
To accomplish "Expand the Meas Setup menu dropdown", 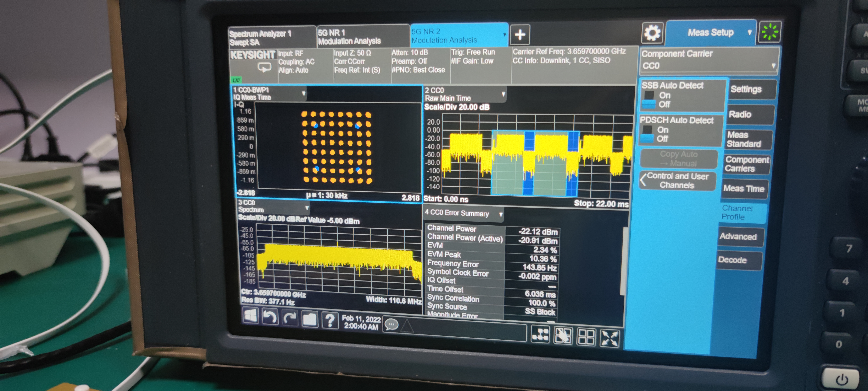I will [749, 32].
